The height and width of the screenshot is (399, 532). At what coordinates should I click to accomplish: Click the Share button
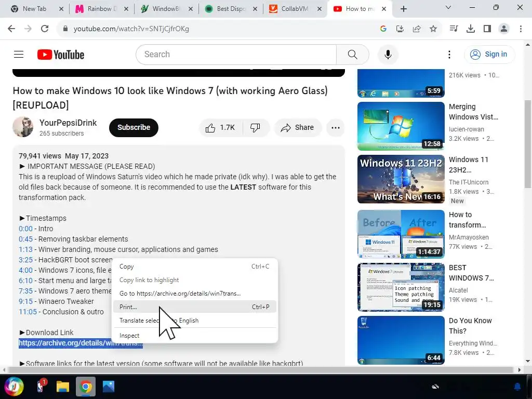298,128
